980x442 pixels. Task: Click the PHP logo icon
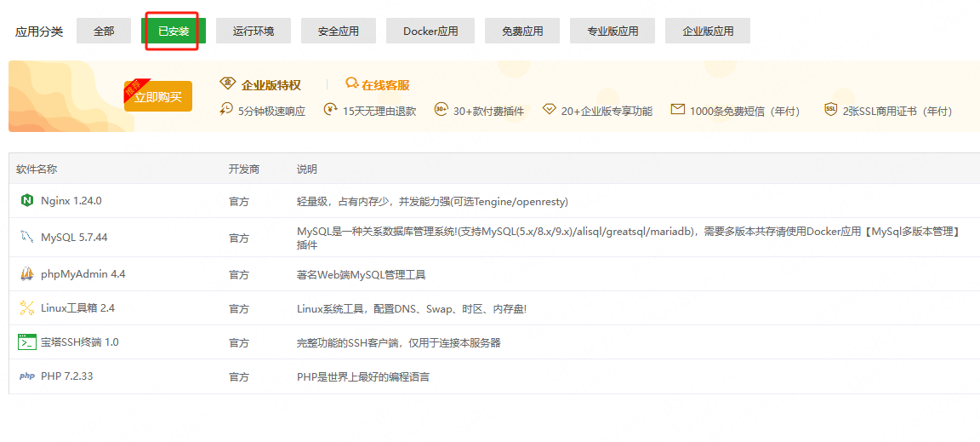point(27,376)
